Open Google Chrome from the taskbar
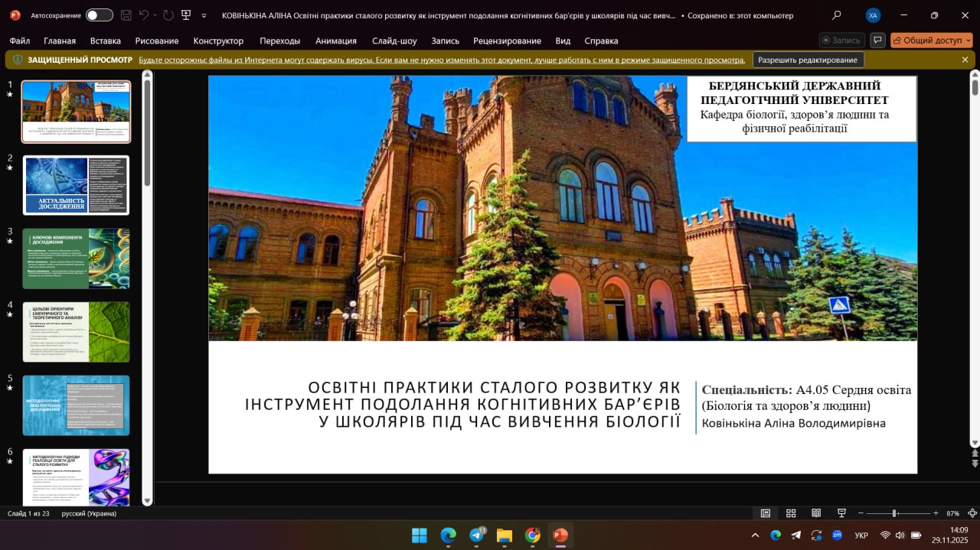 532,535
